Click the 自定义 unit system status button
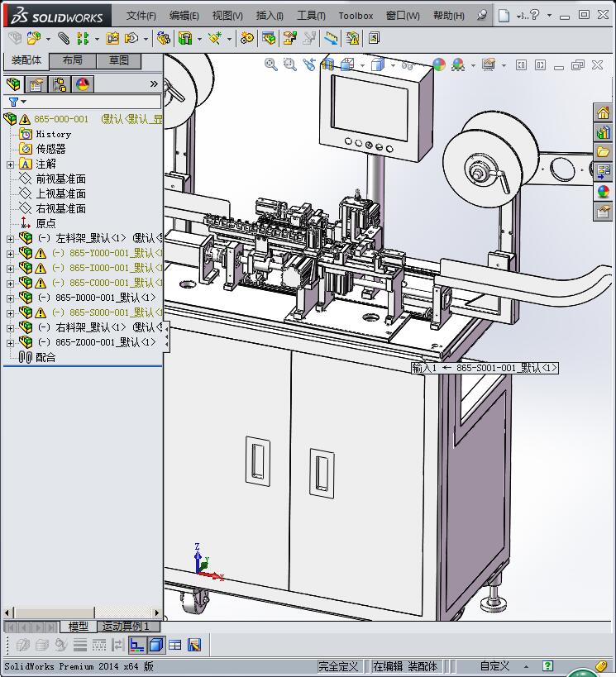 (495, 666)
